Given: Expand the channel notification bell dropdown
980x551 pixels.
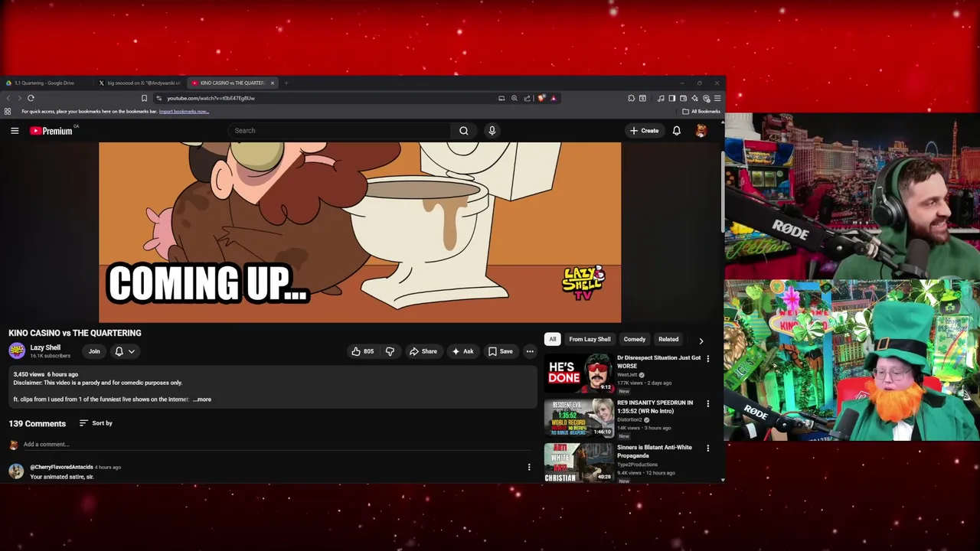Looking at the screenshot, I should 125,351.
